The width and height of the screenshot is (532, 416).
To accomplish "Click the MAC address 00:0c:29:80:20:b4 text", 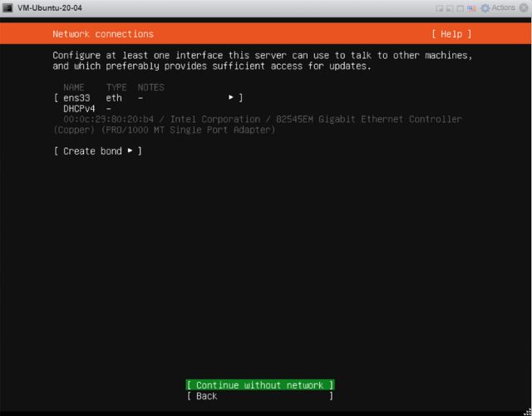I will [108, 119].
